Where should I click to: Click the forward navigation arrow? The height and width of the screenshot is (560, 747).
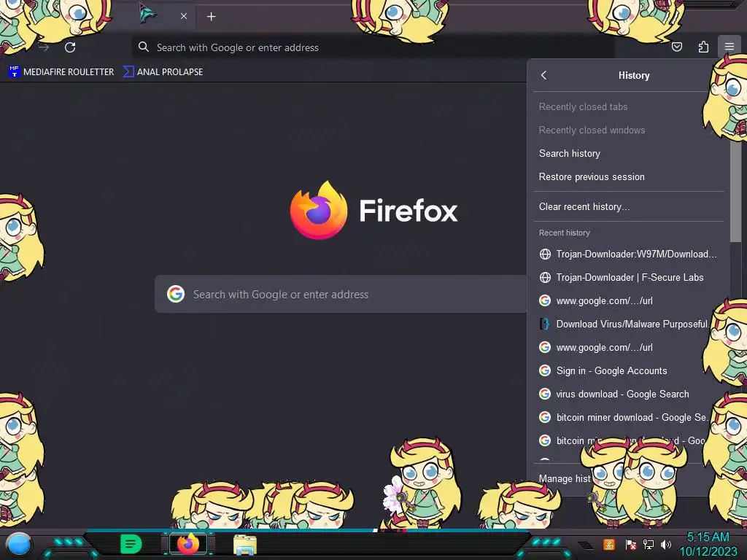(x=44, y=47)
